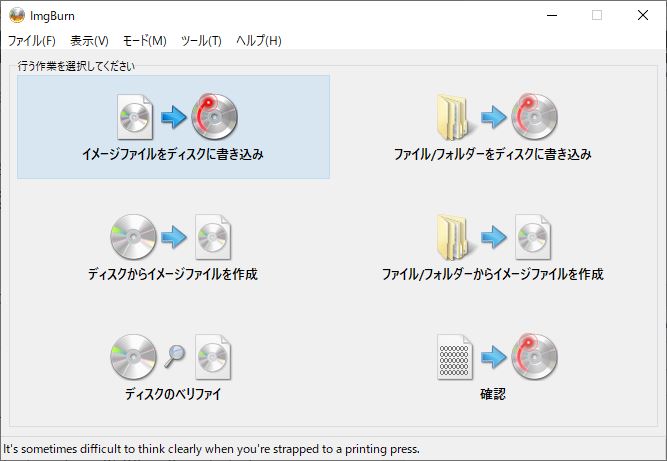667x461 pixels.
Task: Click the 行う作業を選択してください group label
Action: 76,66
